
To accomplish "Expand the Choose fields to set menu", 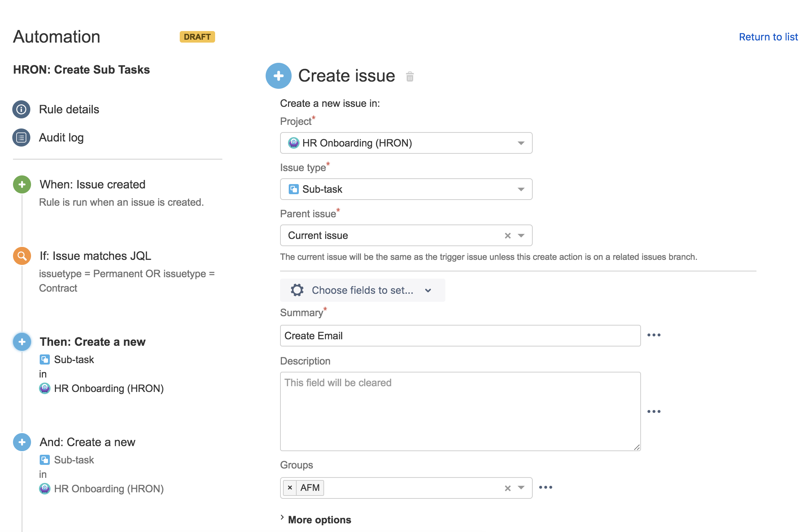I will click(x=363, y=290).
